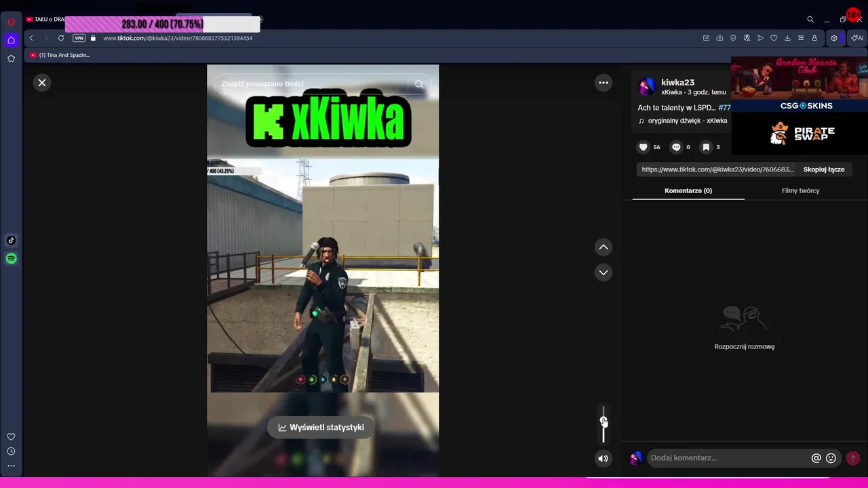Open the kiwka23 avatar picture

click(647, 86)
